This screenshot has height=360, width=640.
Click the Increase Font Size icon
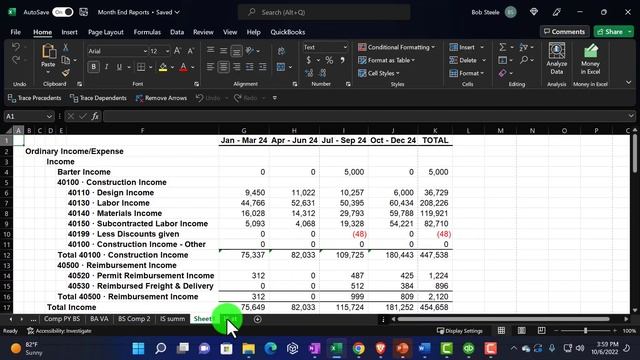click(x=177, y=51)
